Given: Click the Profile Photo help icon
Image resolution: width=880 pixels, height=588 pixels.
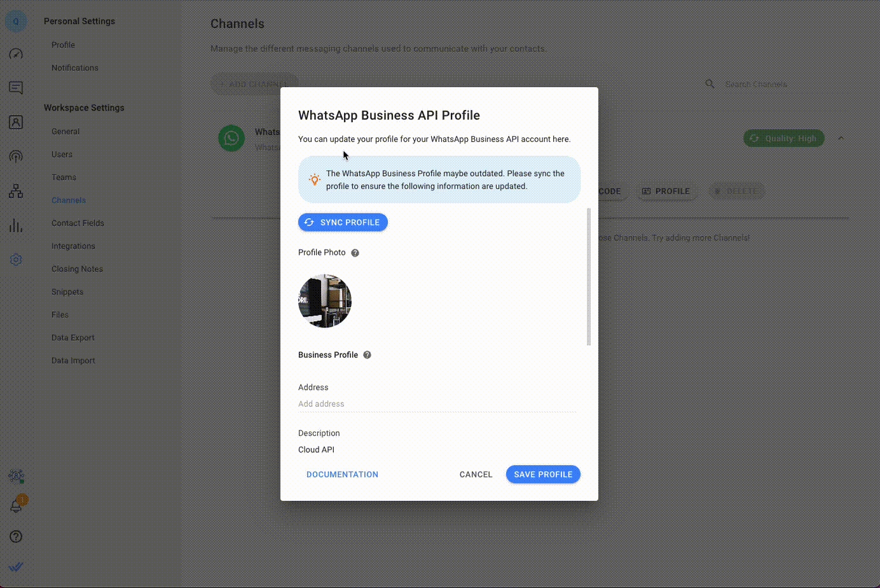Looking at the screenshot, I should tap(355, 253).
